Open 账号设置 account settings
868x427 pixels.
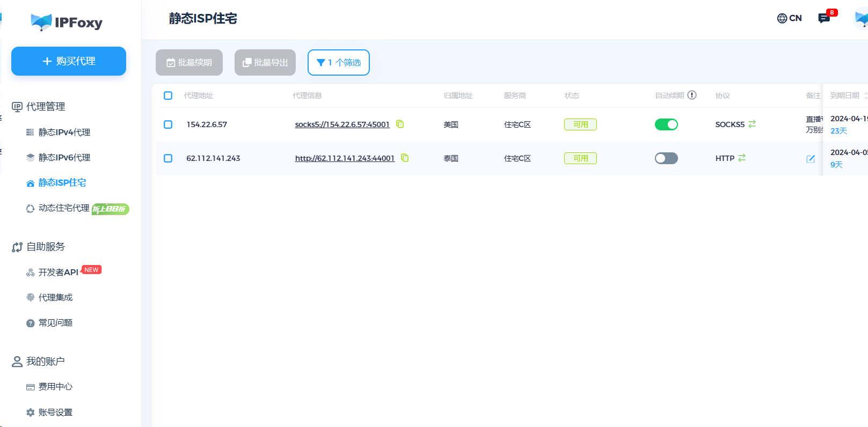55,412
